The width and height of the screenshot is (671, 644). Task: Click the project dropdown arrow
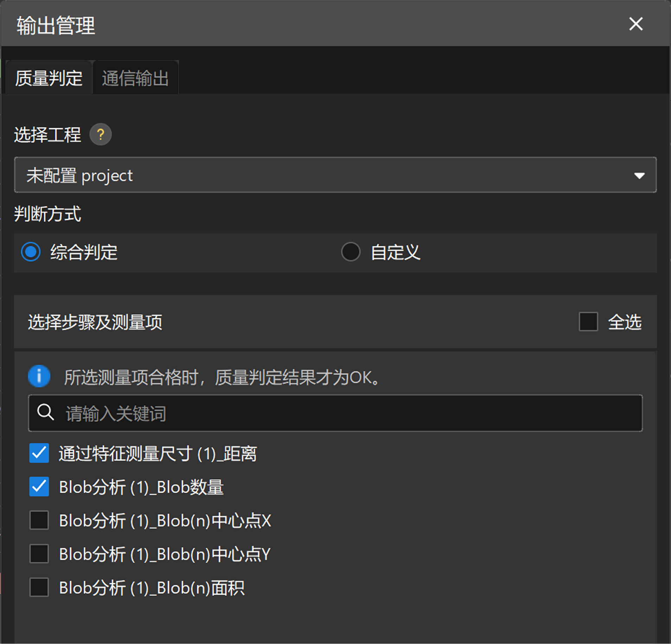click(639, 175)
